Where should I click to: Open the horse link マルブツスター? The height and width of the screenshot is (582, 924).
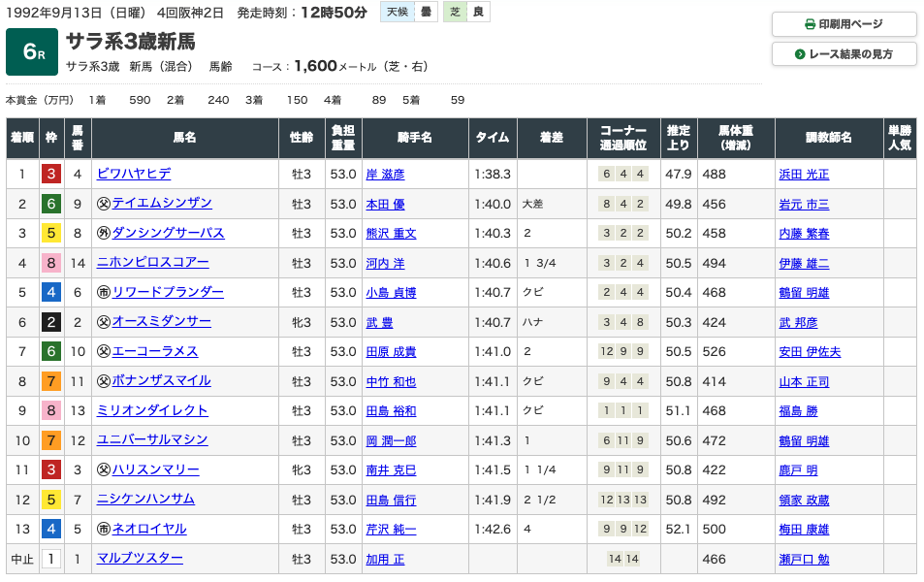tap(140, 559)
